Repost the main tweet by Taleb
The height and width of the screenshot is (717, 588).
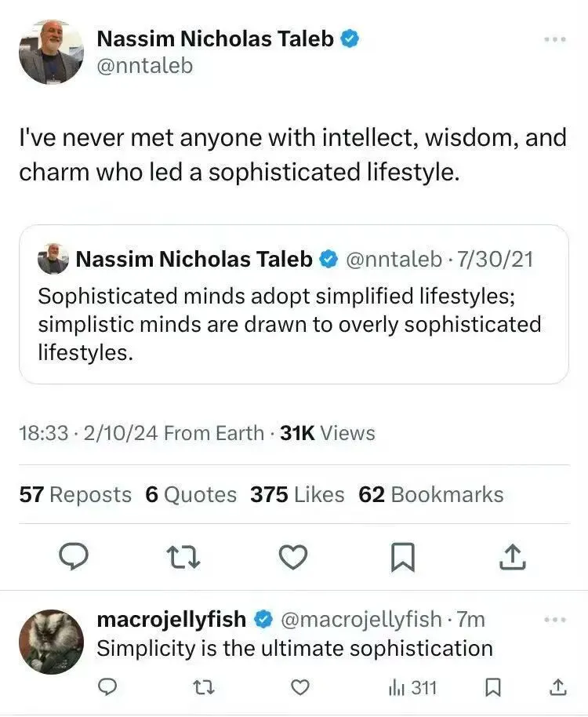coord(182,557)
